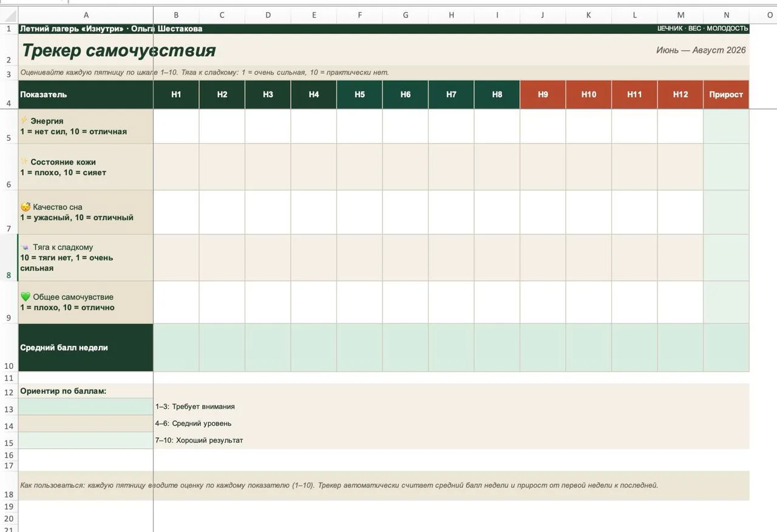Select the Общее самочувствие cell under H12

click(x=680, y=302)
